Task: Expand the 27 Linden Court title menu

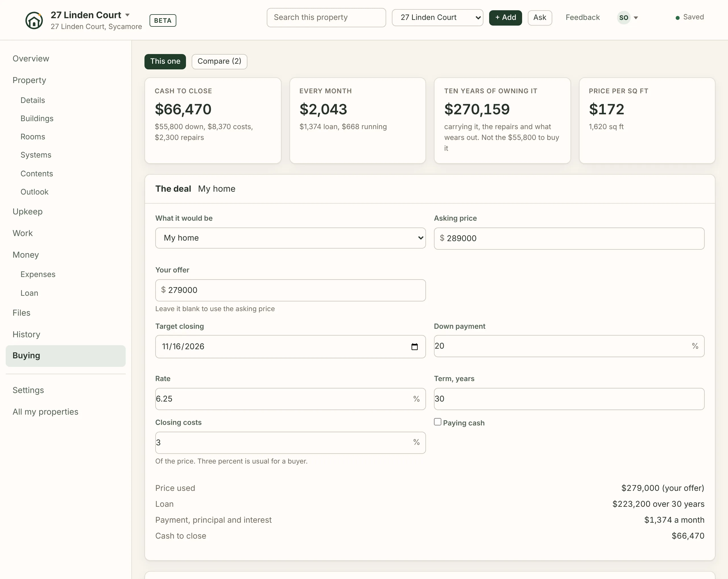Action: click(x=90, y=15)
